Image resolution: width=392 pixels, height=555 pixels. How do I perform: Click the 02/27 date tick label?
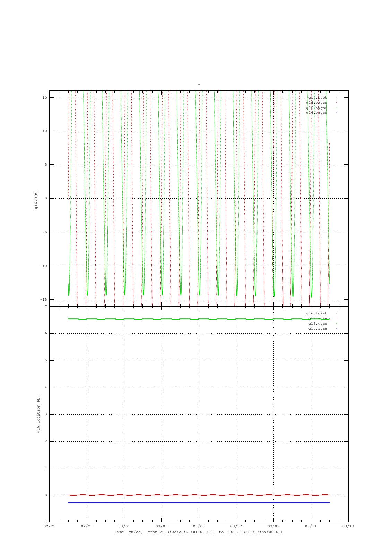tap(87, 526)
